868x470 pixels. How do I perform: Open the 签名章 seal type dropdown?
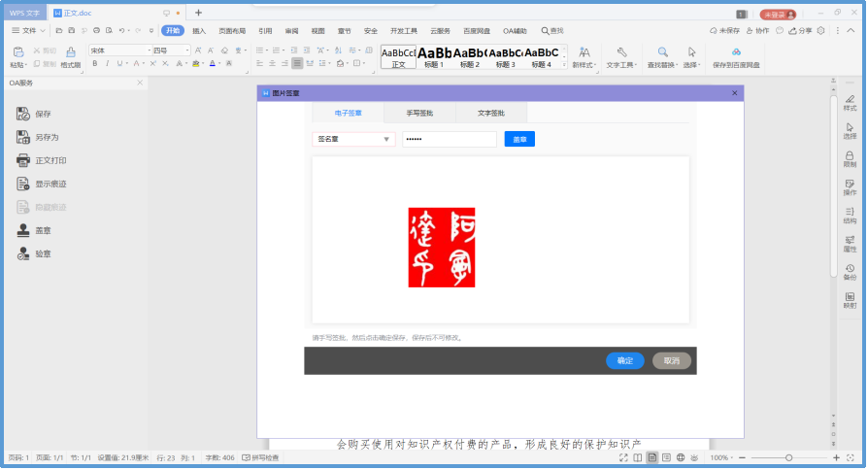(x=353, y=139)
